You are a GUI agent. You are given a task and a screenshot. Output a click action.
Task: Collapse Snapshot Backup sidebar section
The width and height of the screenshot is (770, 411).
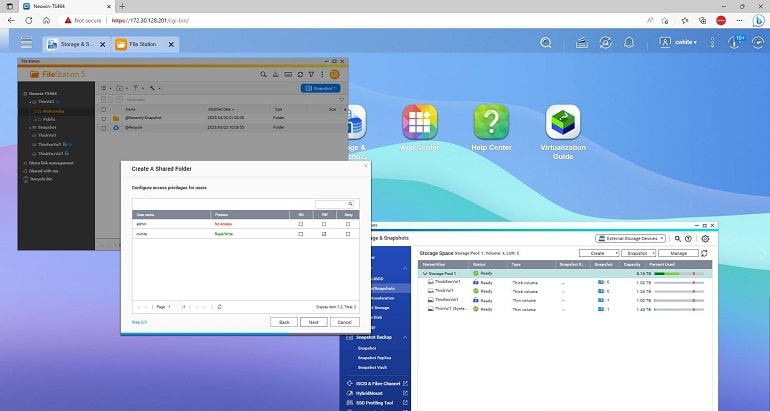point(405,337)
